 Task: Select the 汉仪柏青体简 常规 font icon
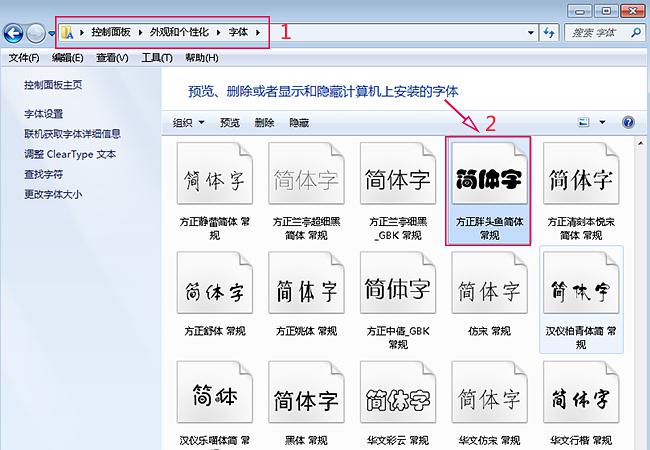click(581, 283)
